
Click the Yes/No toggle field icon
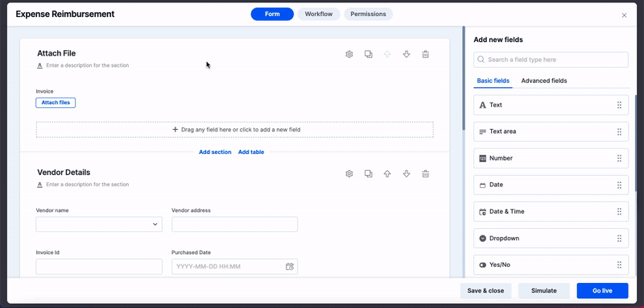[x=482, y=265]
